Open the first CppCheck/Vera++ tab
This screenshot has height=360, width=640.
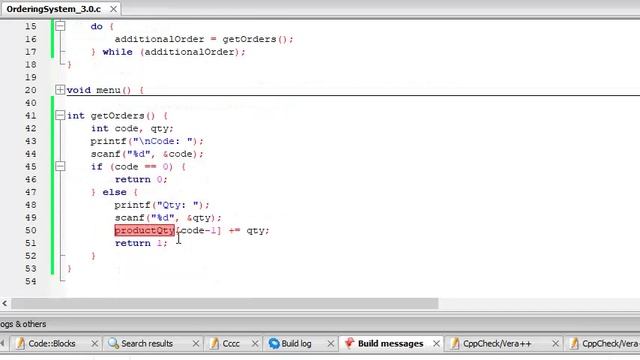(x=497, y=344)
